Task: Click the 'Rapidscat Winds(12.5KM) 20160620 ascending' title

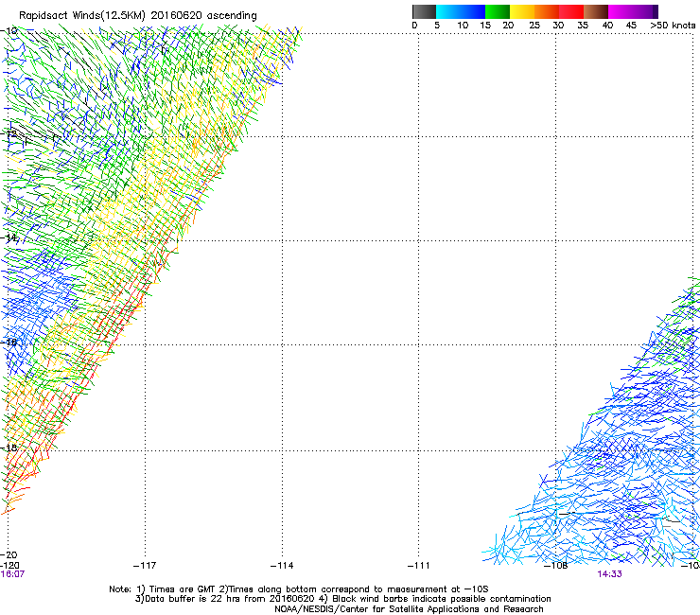Action: [x=138, y=16]
